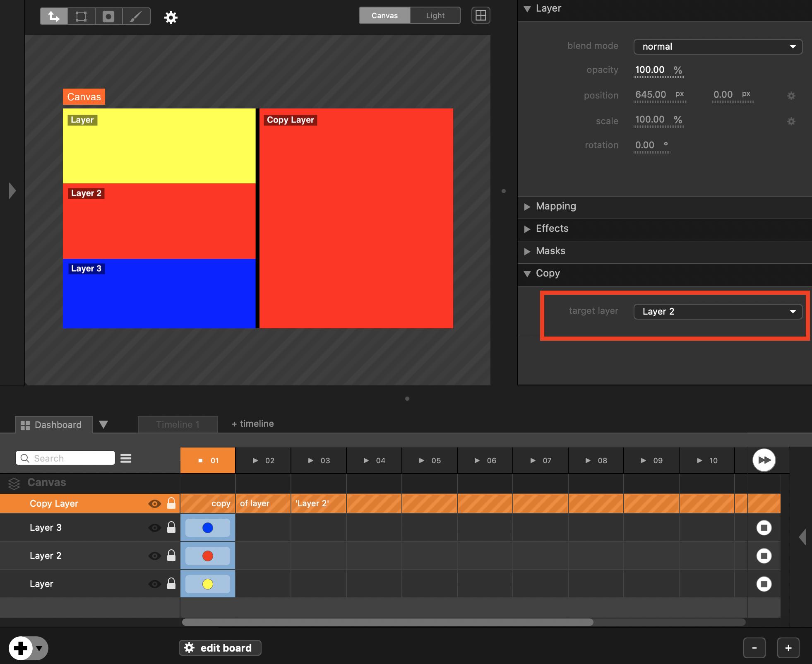Open the blend mode dropdown
This screenshot has width=812, height=664.
(x=718, y=47)
